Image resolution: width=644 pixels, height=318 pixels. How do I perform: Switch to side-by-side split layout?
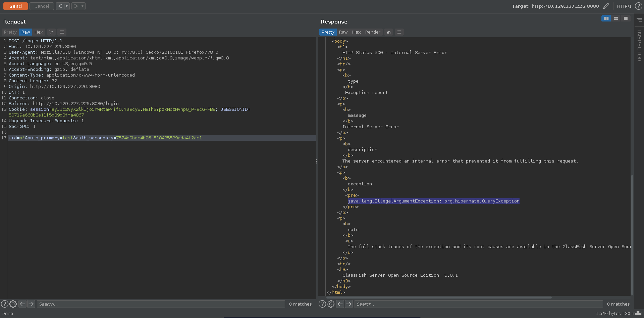point(606,18)
